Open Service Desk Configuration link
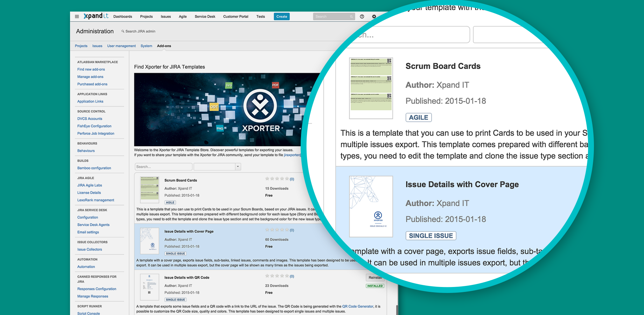Image resolution: width=644 pixels, height=315 pixels. click(x=87, y=217)
